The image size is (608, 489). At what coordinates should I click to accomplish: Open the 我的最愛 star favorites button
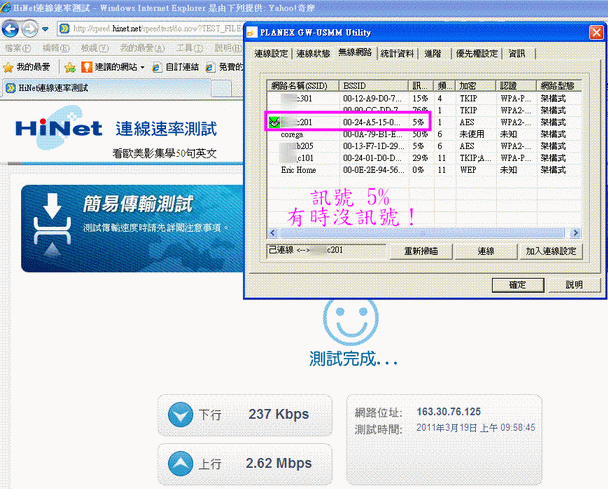click(27, 67)
